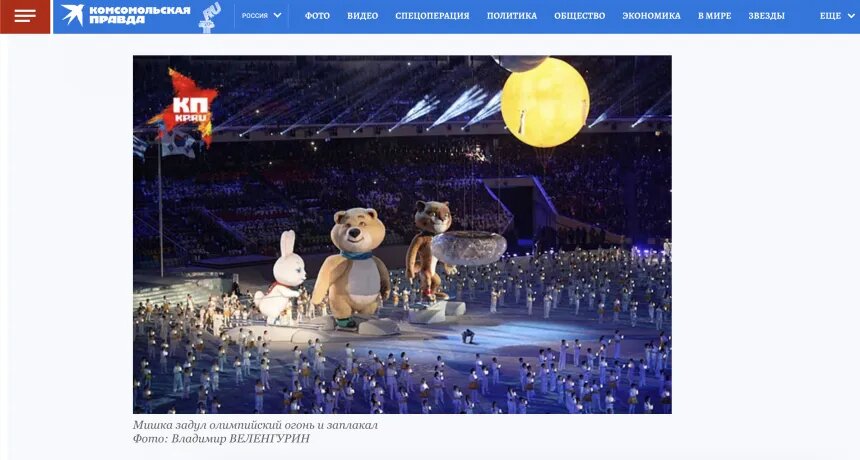860x460 pixels.
Task: Open the Россия region selector
Action: click(262, 16)
